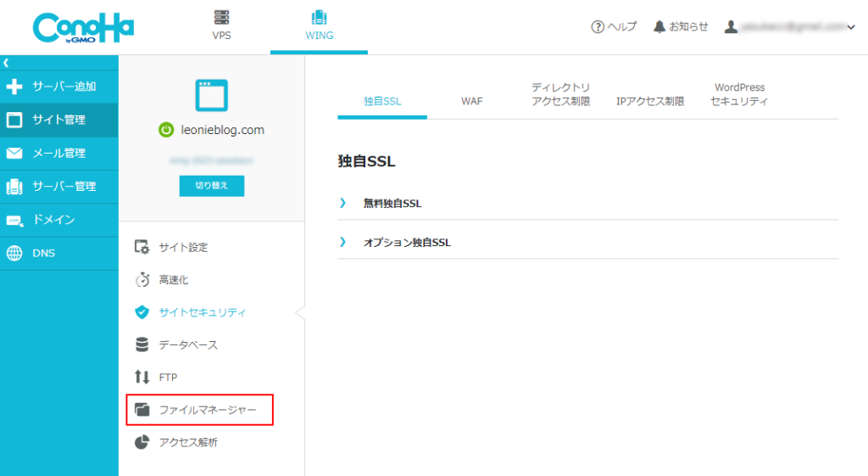Click the サイトセキュリティ shield icon
868x476 pixels.
tap(142, 312)
